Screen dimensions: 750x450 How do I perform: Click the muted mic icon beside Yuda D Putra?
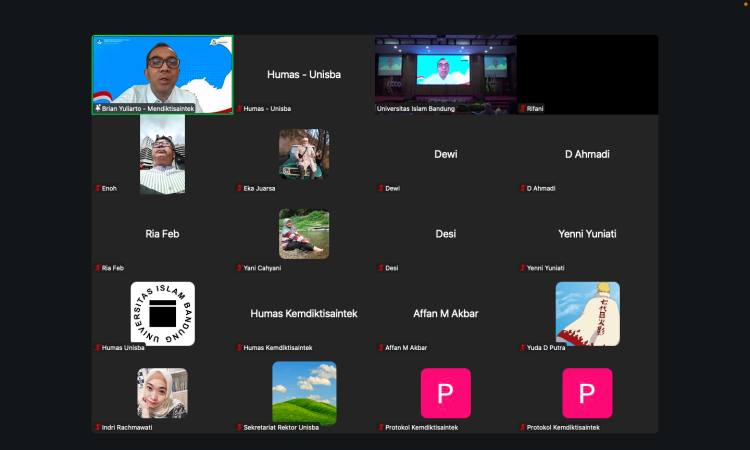(523, 348)
